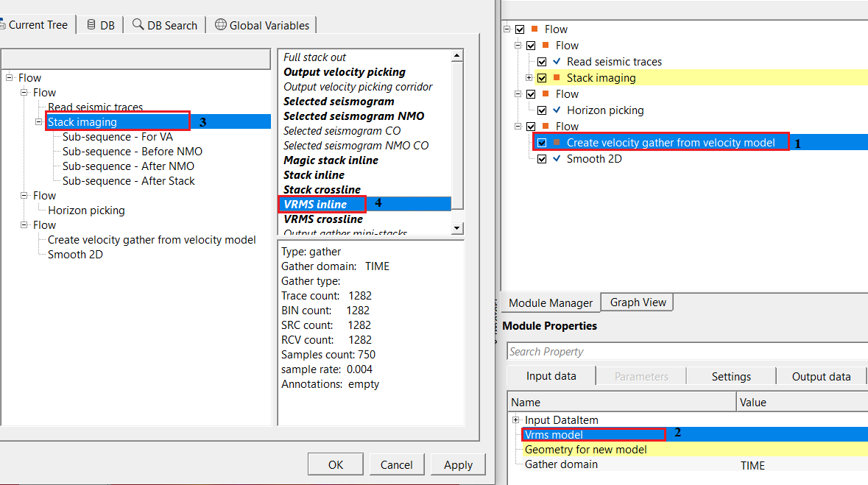The height and width of the screenshot is (485, 868).
Task: Expand Stack imaging in the right flow tree
Action: click(529, 78)
